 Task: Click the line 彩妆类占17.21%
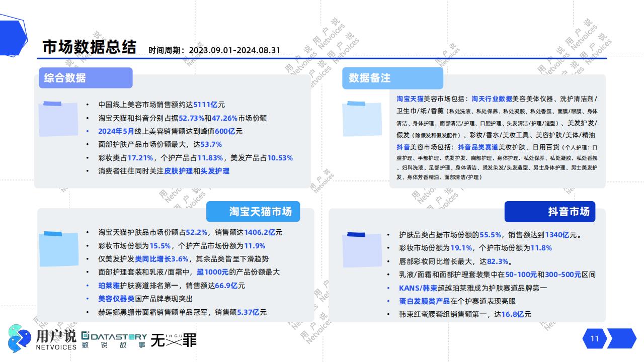point(196,158)
